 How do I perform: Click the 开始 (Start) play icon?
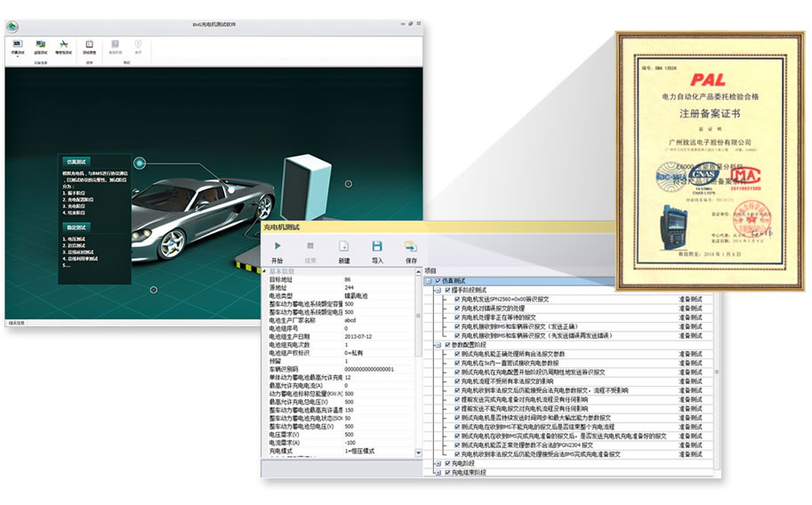(277, 246)
